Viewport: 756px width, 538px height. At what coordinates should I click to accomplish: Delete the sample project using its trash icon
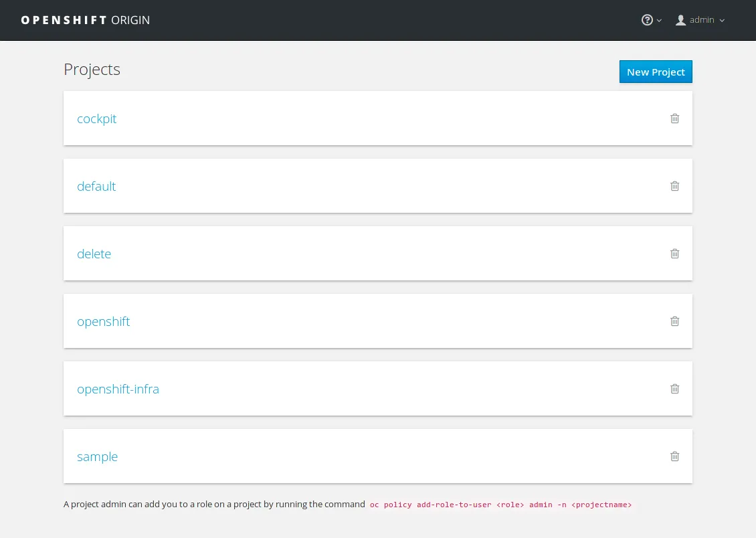click(674, 456)
